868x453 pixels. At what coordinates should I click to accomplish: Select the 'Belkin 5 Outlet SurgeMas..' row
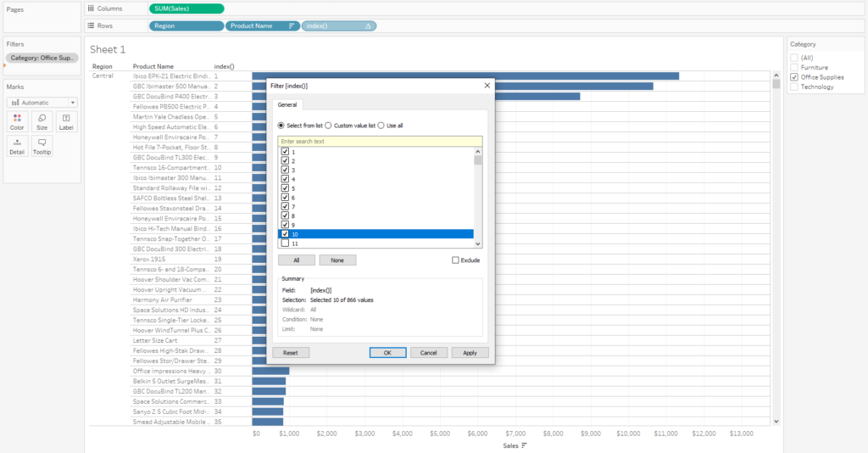(x=171, y=381)
